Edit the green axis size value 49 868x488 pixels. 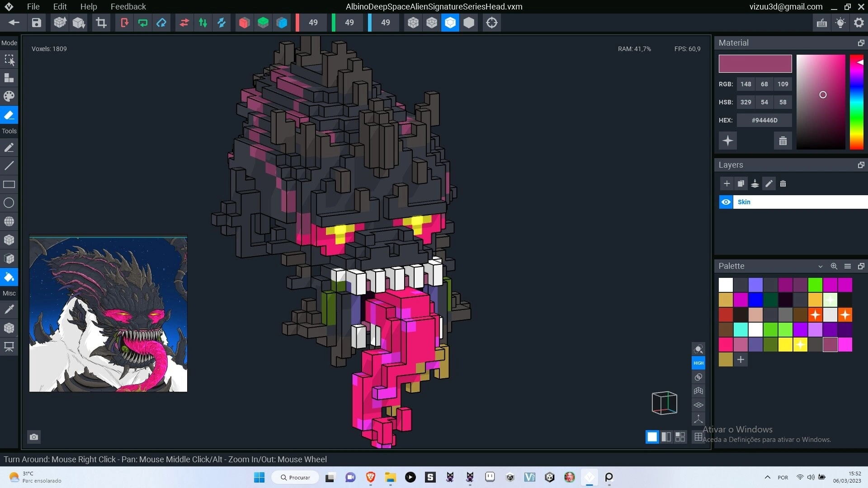point(349,23)
